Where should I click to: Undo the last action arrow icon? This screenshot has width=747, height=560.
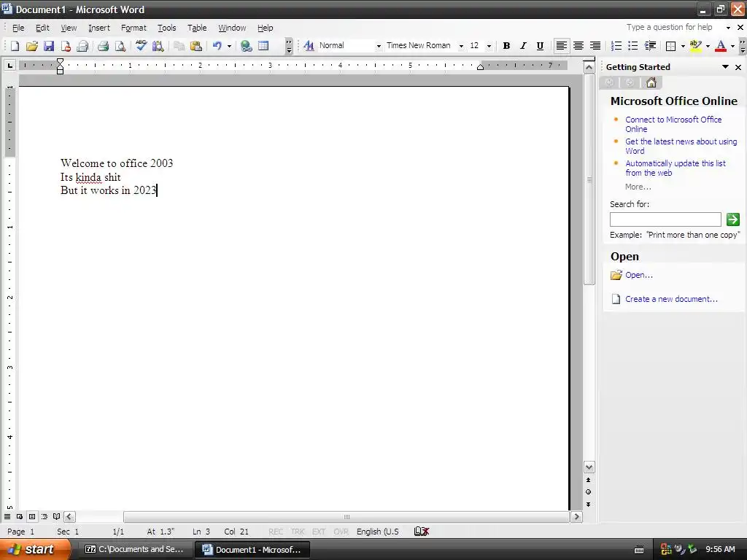217,46
